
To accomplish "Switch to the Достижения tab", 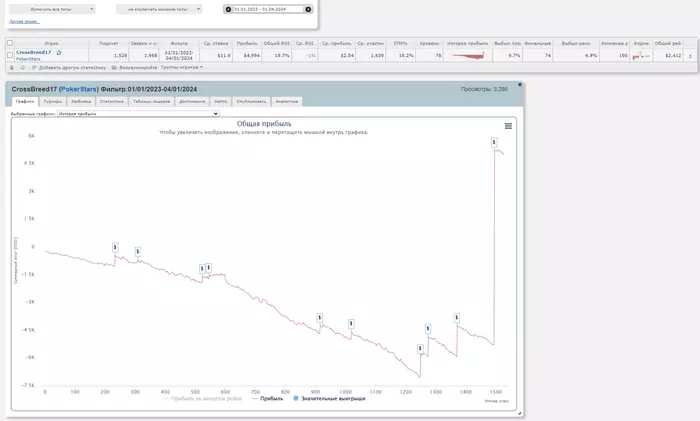I will coord(192,101).
